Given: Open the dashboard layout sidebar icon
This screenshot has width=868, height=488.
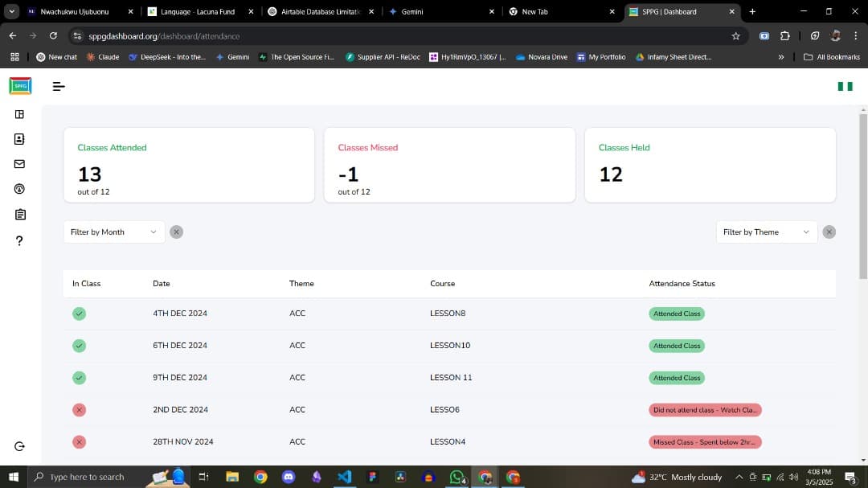Looking at the screenshot, I should pos(19,114).
